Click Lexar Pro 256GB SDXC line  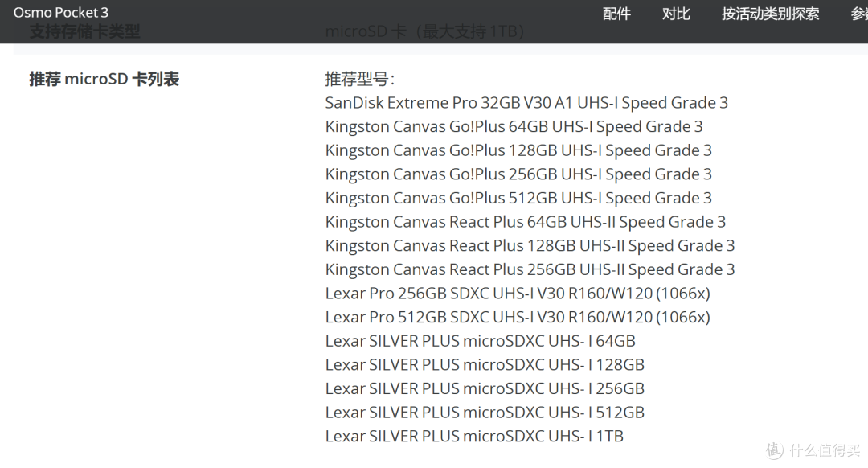[x=518, y=293]
